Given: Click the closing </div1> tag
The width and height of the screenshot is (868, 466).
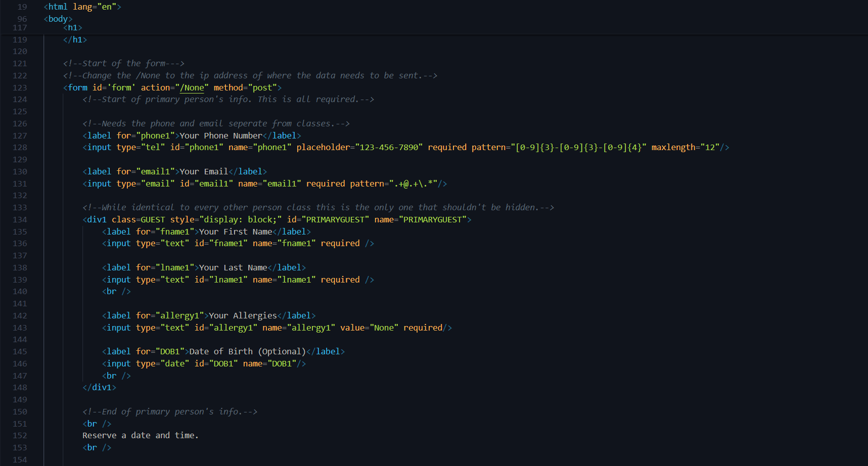Looking at the screenshot, I should point(100,388).
